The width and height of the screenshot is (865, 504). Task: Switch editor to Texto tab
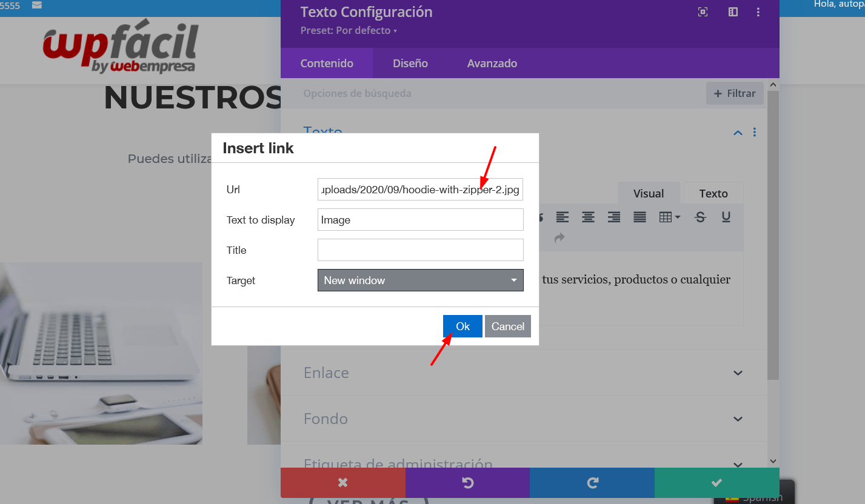(x=713, y=193)
